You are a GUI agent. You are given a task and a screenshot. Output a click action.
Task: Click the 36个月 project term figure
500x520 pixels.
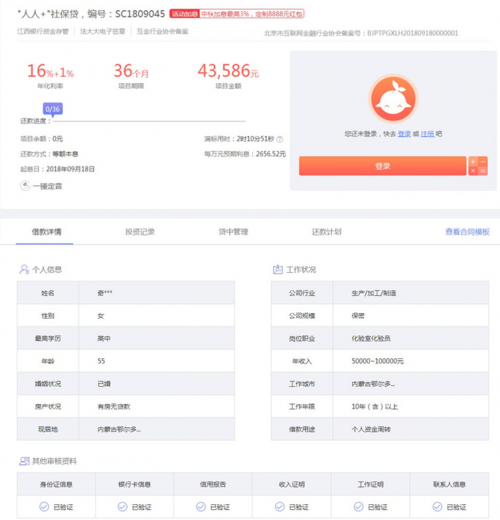(x=131, y=71)
